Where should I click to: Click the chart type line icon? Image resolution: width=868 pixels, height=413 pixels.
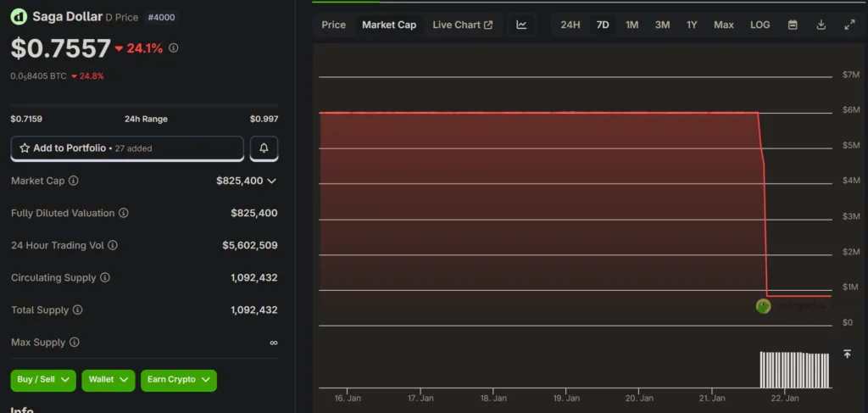[521, 25]
